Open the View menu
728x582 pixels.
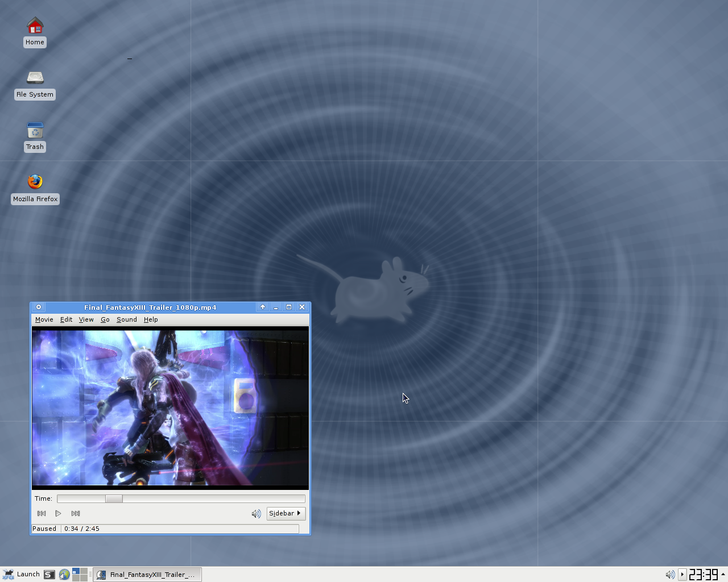point(86,319)
